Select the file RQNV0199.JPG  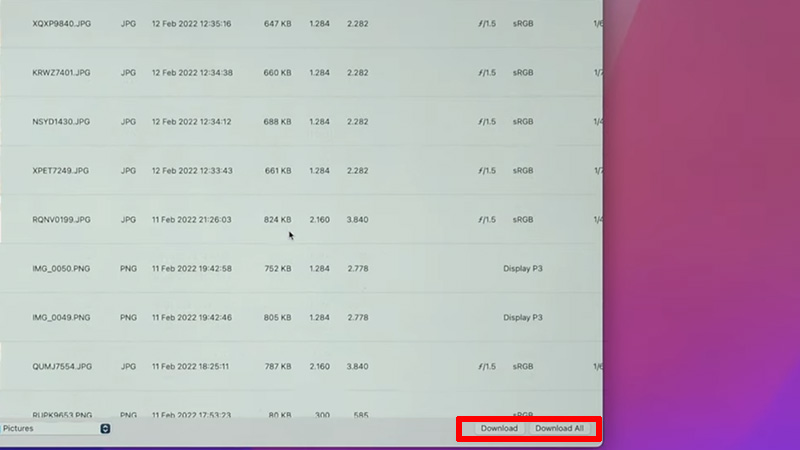[61, 220]
